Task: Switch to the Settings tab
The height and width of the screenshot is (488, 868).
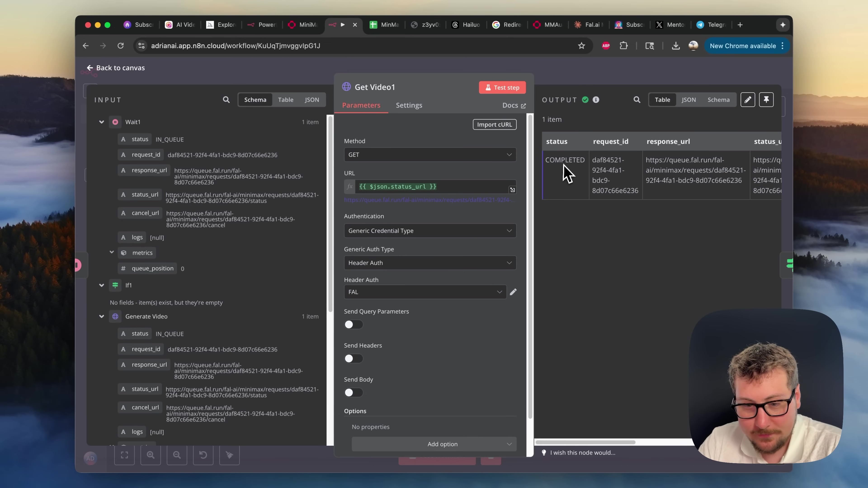Action: (x=409, y=106)
